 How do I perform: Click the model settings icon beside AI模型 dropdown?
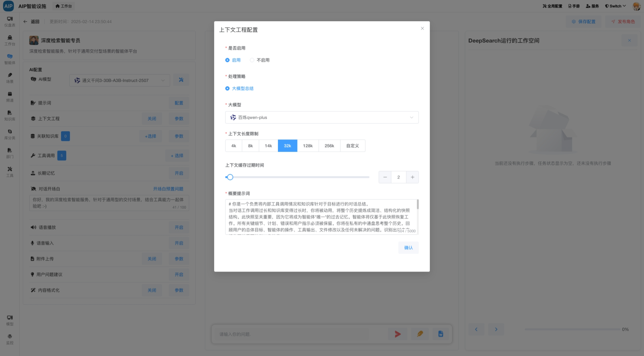click(x=181, y=80)
